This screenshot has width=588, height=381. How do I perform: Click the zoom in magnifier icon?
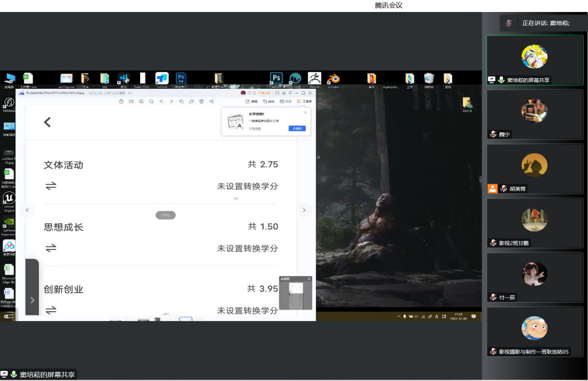click(x=141, y=101)
